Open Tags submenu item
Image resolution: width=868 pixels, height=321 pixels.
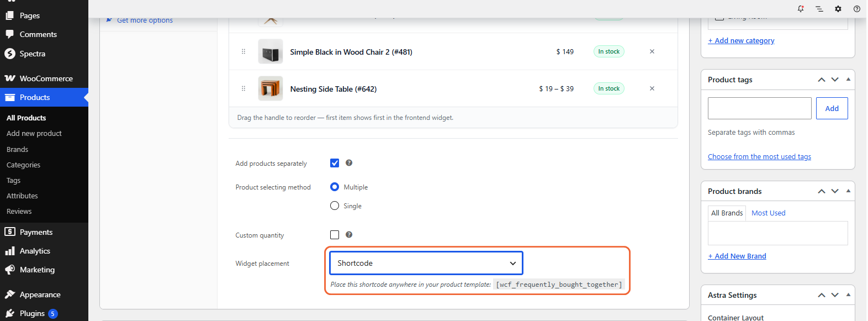click(13, 180)
